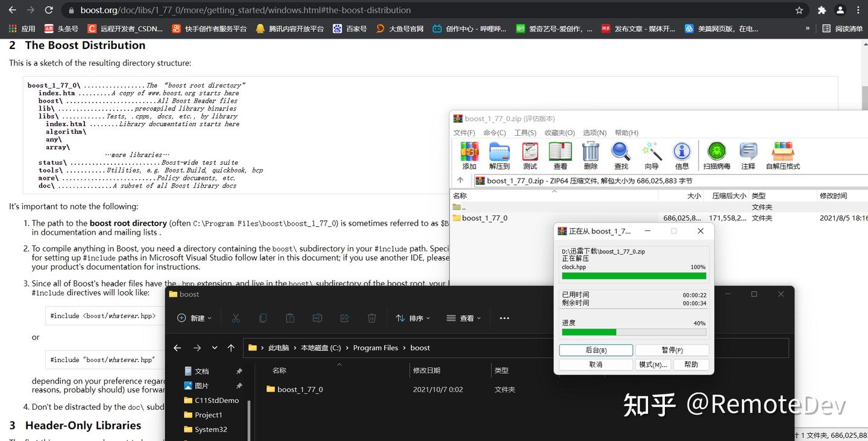Start 扫描病毒 (Virus Scan) on the archive
The image size is (868, 441).
(716, 156)
